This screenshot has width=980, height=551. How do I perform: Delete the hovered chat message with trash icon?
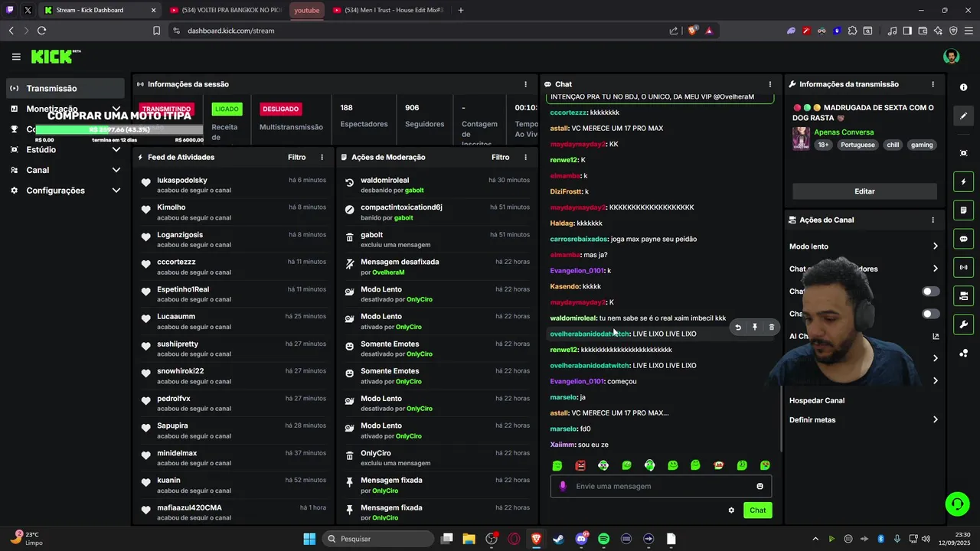click(x=772, y=328)
